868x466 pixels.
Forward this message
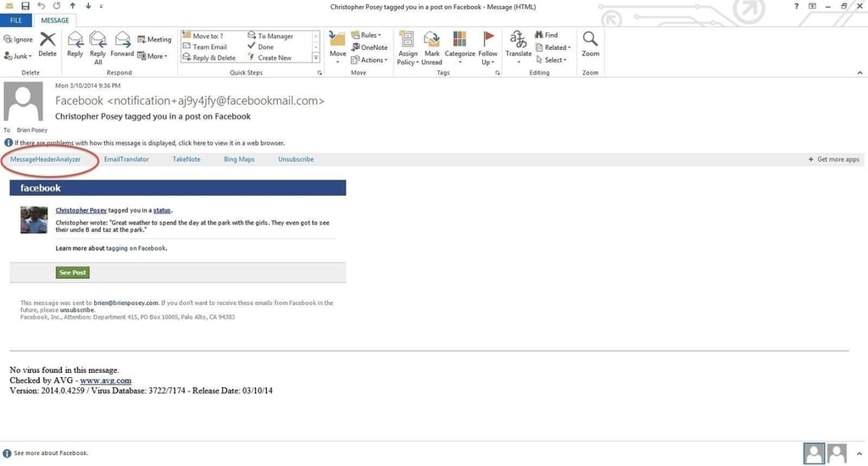(x=122, y=44)
